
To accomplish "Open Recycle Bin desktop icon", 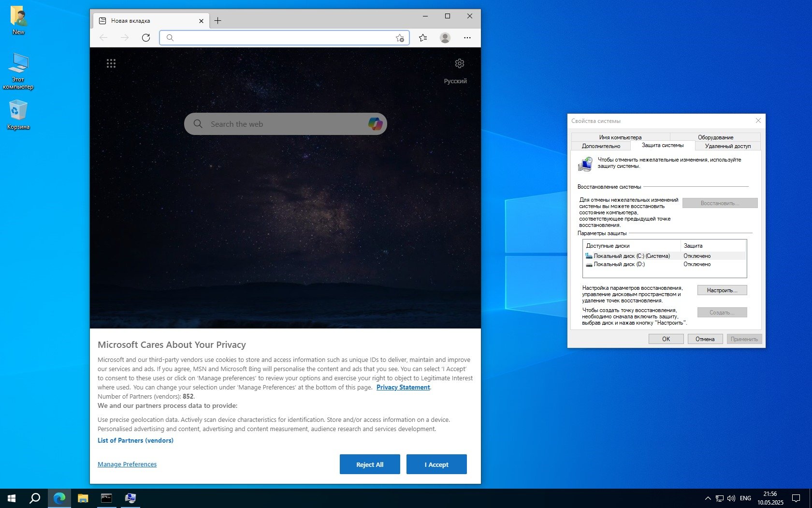I will pyautogui.click(x=18, y=115).
